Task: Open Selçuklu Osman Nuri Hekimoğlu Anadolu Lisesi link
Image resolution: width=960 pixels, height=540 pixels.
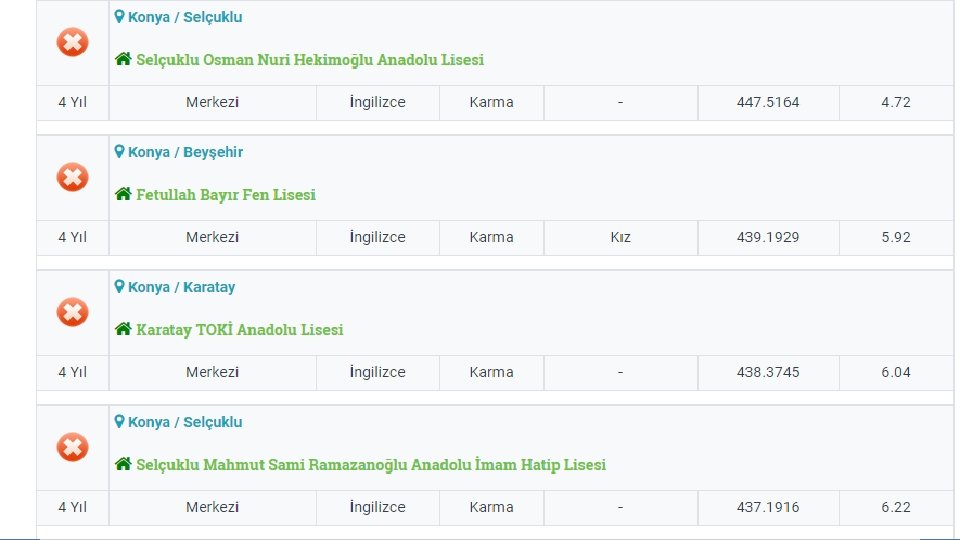Action: pyautogui.click(x=310, y=60)
